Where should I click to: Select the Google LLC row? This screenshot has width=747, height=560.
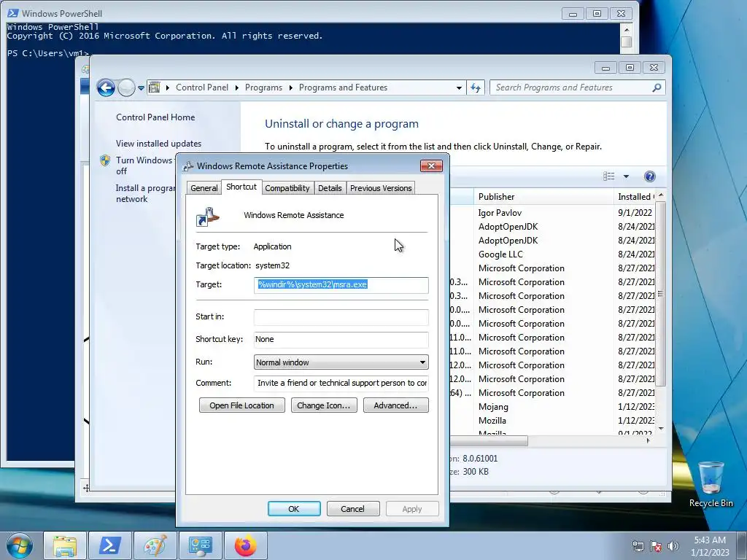[x=553, y=254]
